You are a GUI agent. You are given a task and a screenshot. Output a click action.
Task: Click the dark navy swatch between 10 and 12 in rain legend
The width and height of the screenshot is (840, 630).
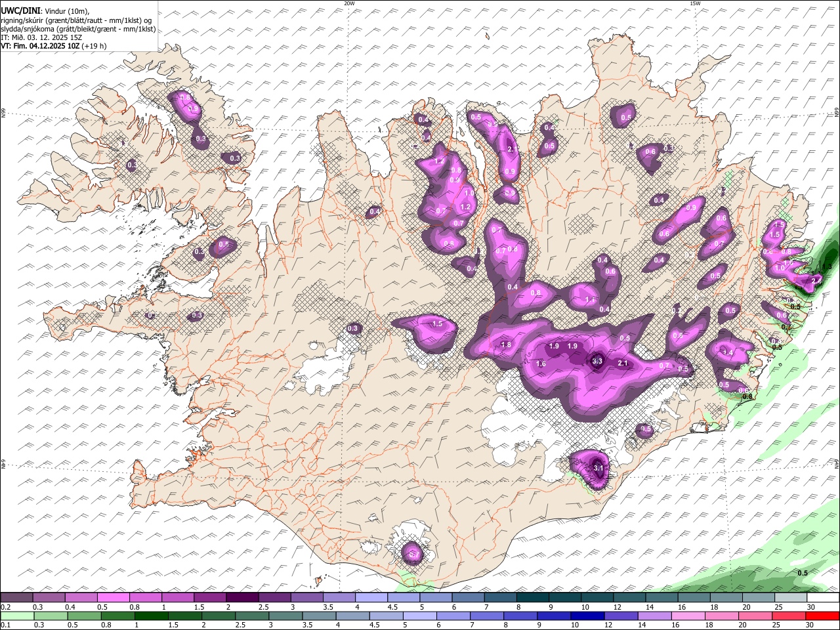coord(586,616)
